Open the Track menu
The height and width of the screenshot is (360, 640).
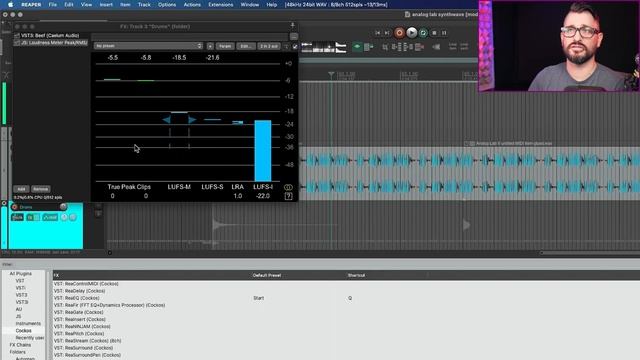coord(144,4)
